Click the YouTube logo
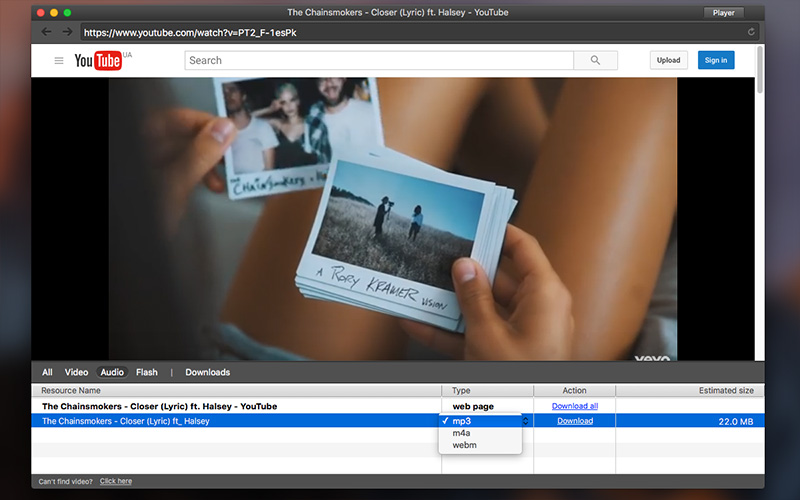 (x=98, y=61)
